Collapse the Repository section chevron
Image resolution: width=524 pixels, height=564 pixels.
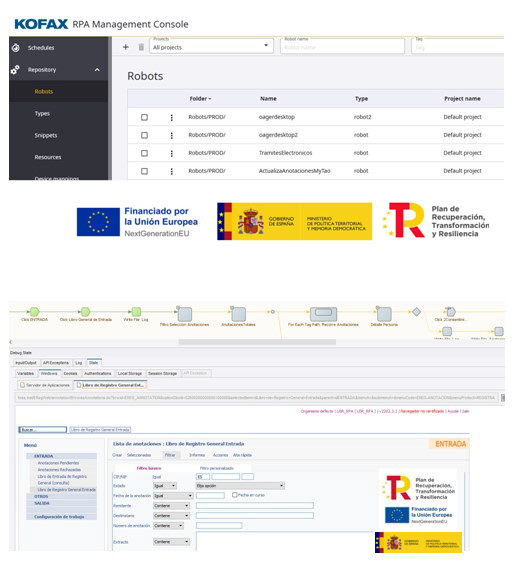[97, 70]
